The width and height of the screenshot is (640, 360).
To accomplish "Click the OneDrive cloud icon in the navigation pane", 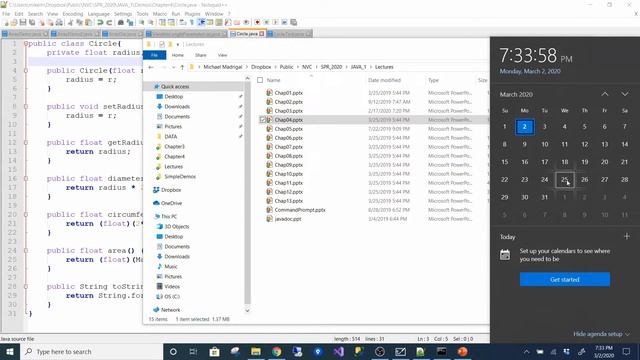I will pos(156,203).
